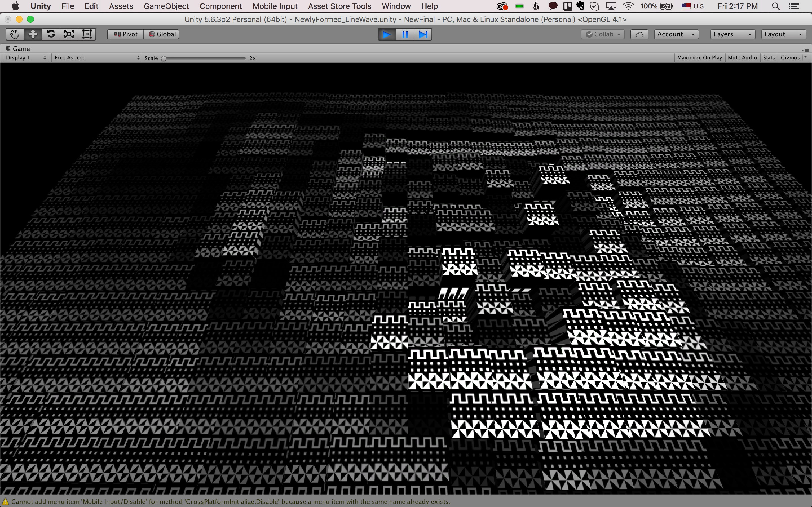Select the Rect Transform tool
This screenshot has width=812, height=507.
(x=87, y=34)
